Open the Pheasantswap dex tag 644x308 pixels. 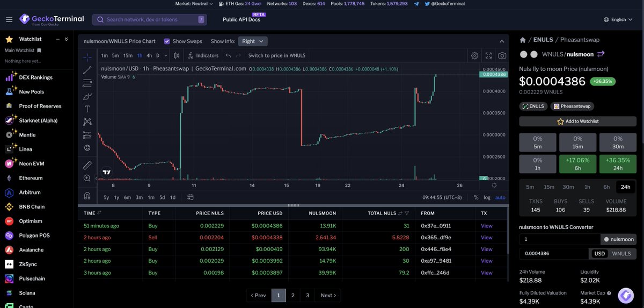(572, 106)
